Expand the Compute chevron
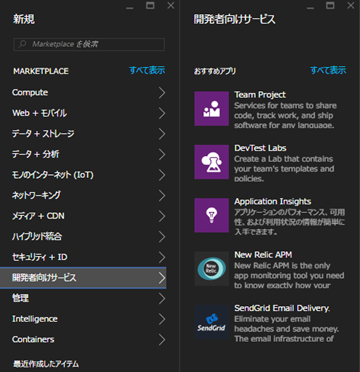 tap(162, 93)
